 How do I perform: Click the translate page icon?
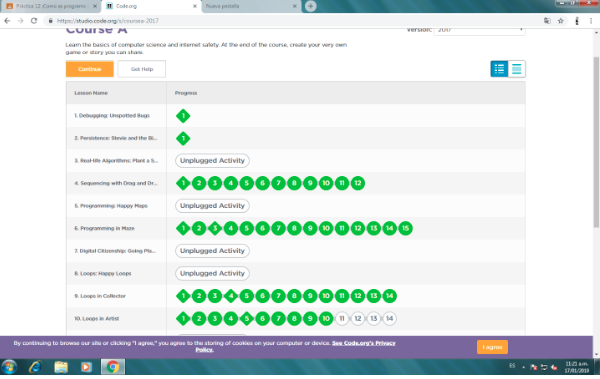click(547, 21)
